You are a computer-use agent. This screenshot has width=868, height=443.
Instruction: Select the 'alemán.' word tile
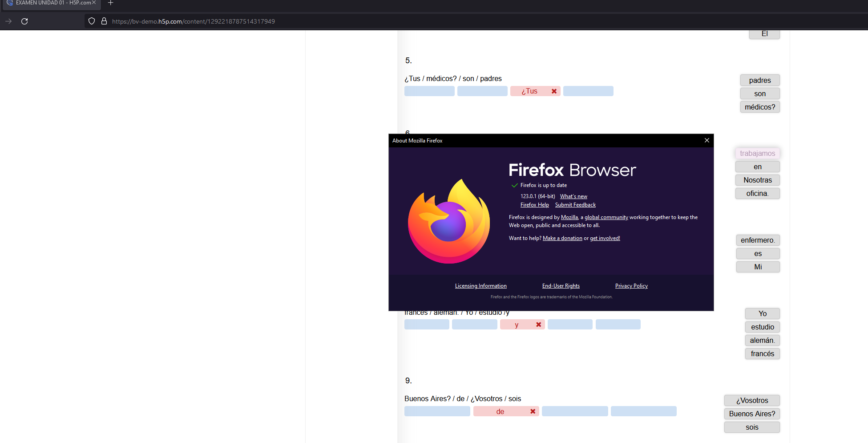point(763,341)
